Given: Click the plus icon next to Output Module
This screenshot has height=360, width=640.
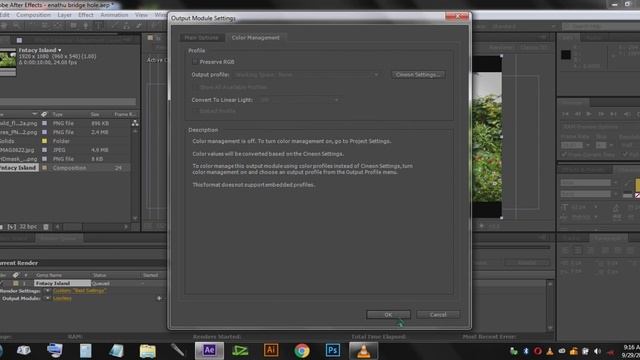Looking at the screenshot, I should tap(159, 298).
